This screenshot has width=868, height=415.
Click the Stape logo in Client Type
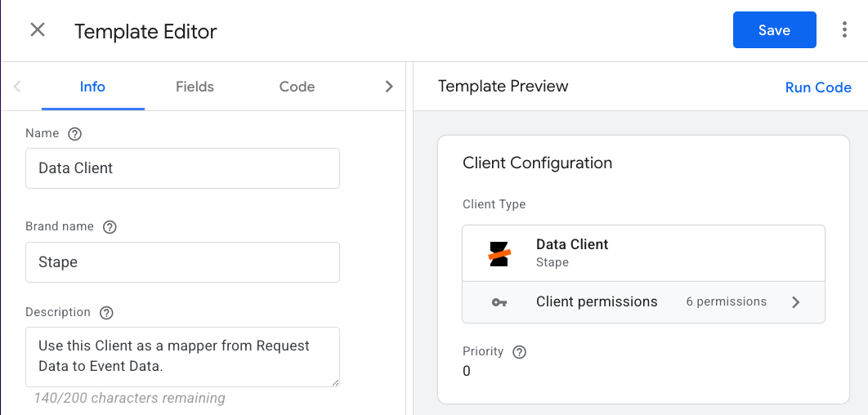tap(499, 253)
